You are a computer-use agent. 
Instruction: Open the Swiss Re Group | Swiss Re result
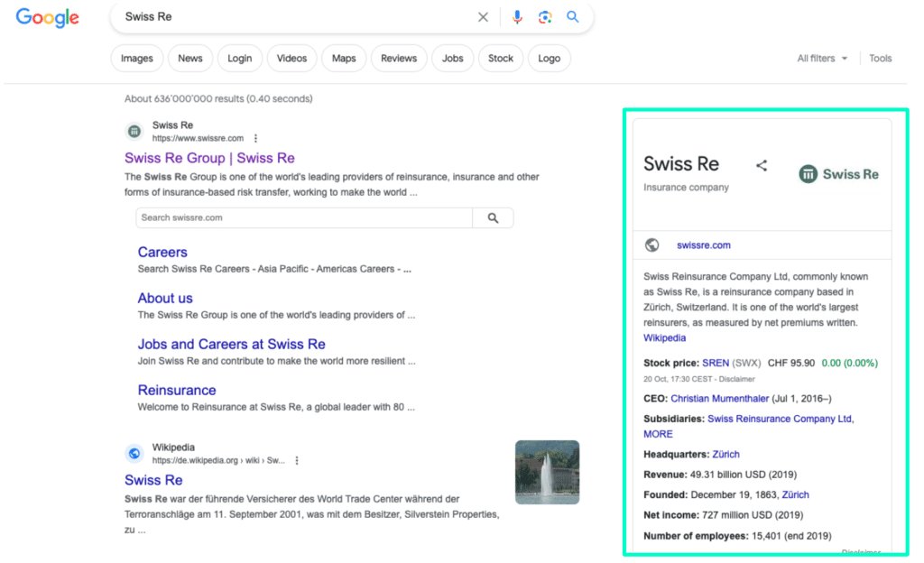pyautogui.click(x=209, y=158)
